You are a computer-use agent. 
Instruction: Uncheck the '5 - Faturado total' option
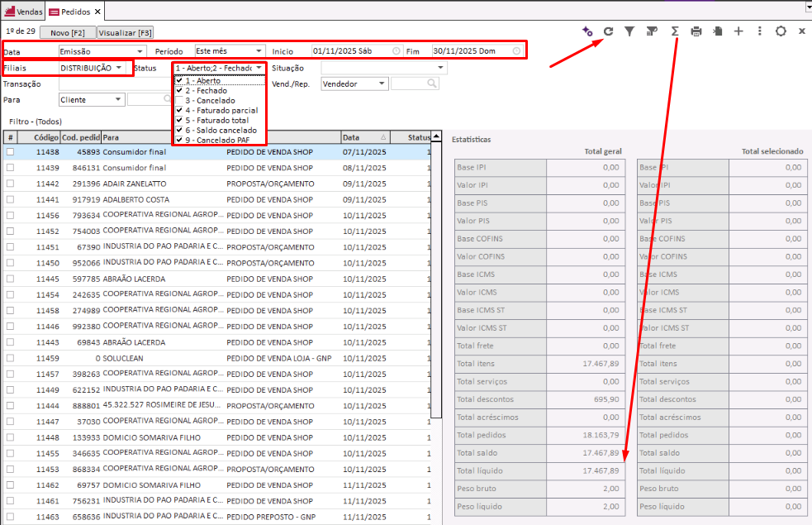(x=179, y=121)
